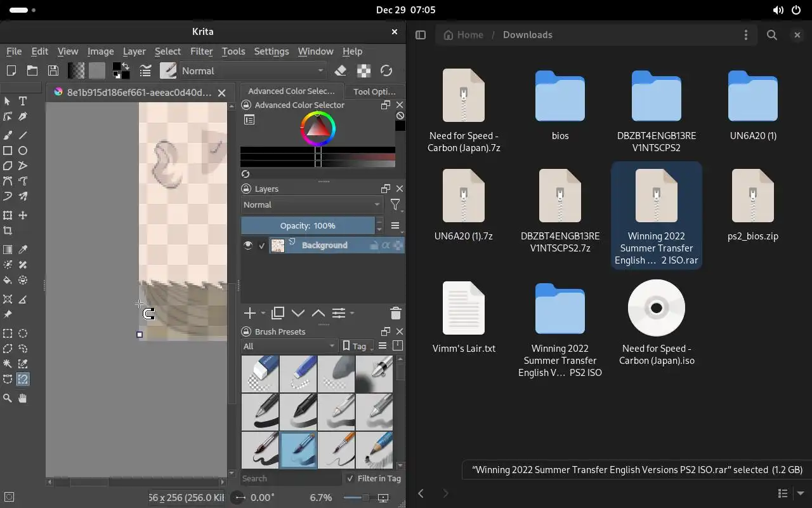Choose the Freehand Brush tool
Image resolution: width=812 pixels, height=508 pixels.
8,135
